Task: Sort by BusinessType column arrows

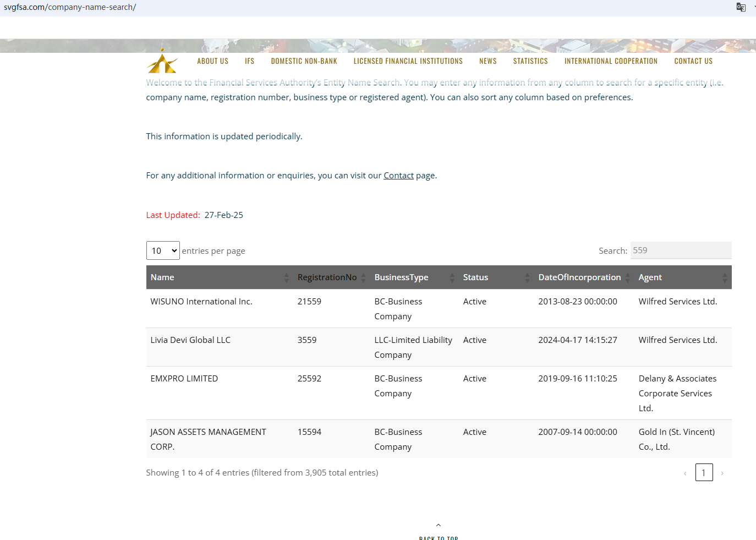Action: pyautogui.click(x=452, y=277)
